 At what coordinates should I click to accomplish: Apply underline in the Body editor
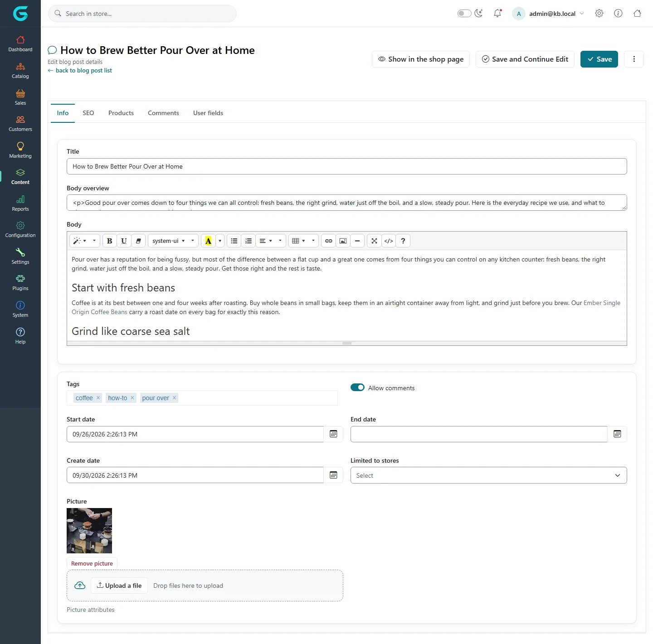[x=124, y=241]
